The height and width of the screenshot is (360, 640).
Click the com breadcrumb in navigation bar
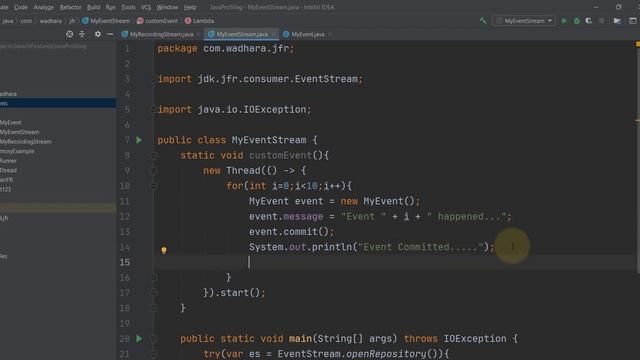coord(26,21)
